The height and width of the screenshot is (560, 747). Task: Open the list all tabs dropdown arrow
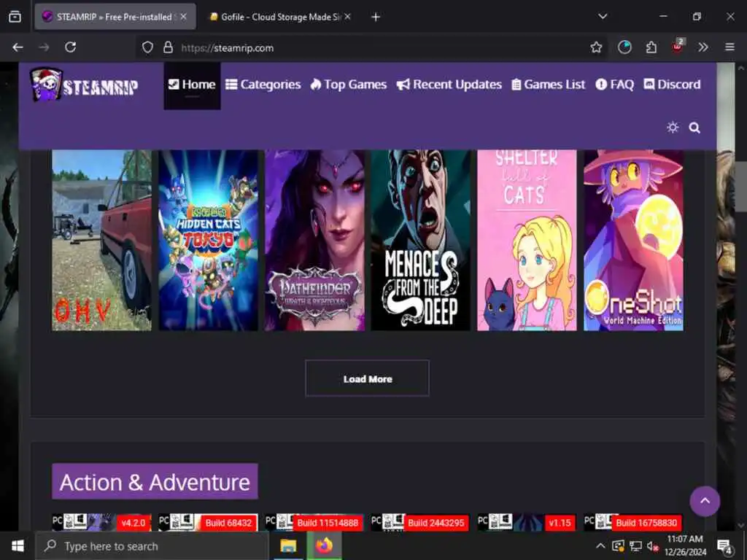pos(603,17)
